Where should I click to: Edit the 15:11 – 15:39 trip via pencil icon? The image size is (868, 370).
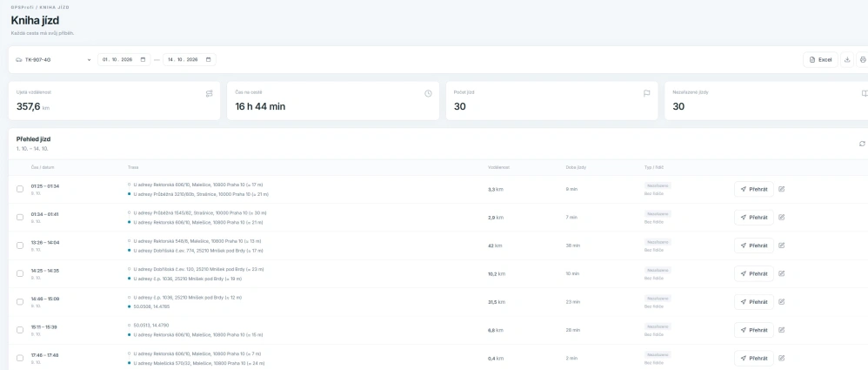[782, 330]
